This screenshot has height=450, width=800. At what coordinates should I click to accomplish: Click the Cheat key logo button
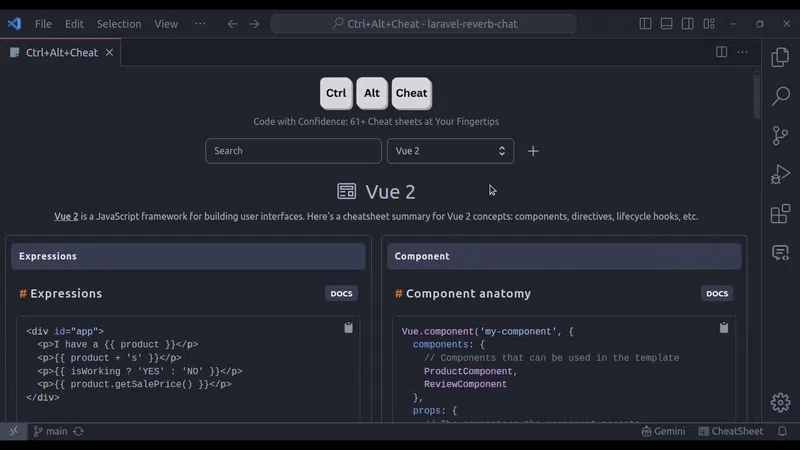pos(411,93)
